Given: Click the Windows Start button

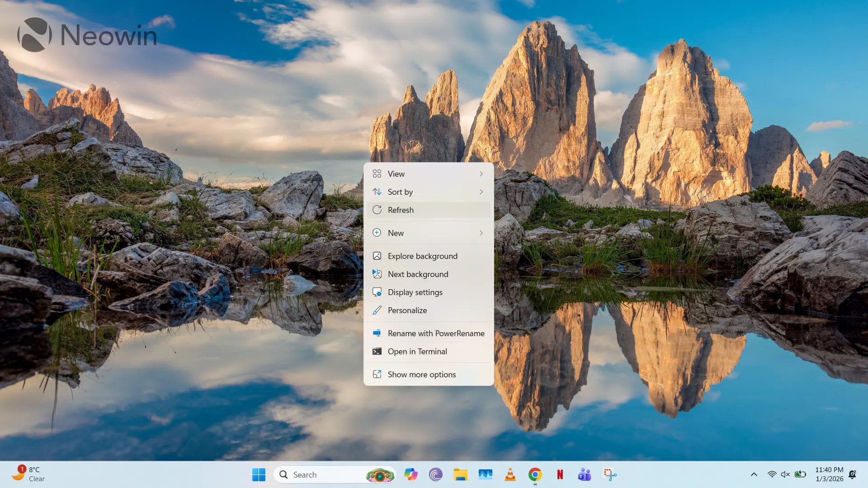Looking at the screenshot, I should [259, 474].
